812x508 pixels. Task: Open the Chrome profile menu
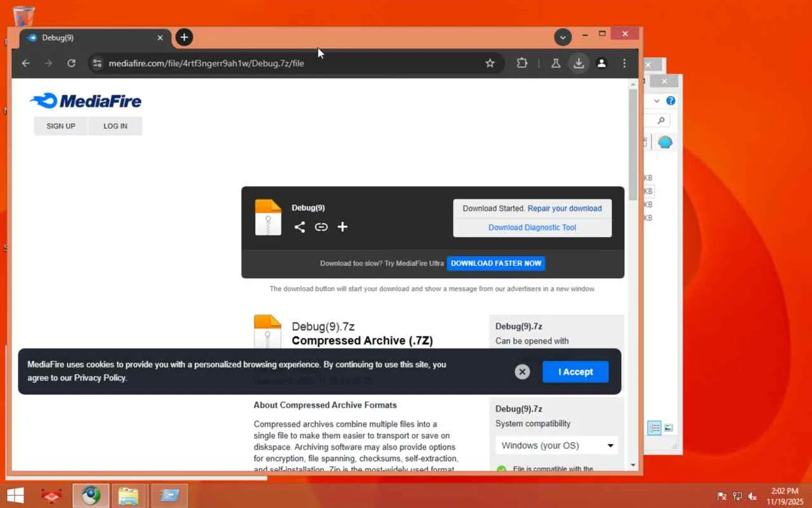click(601, 63)
